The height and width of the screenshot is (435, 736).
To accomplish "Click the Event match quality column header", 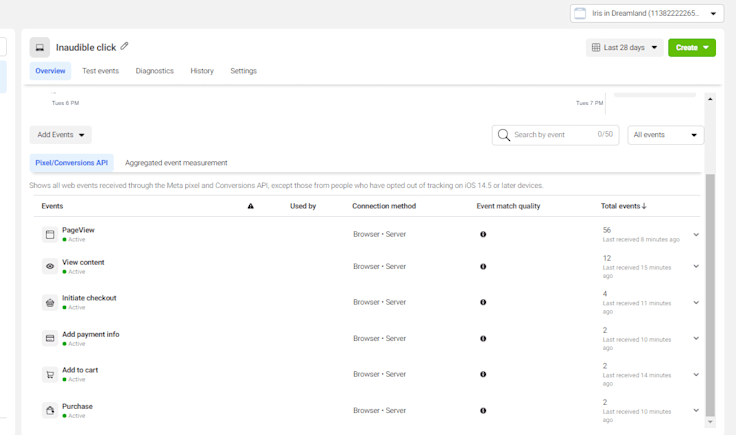I will coord(508,206).
